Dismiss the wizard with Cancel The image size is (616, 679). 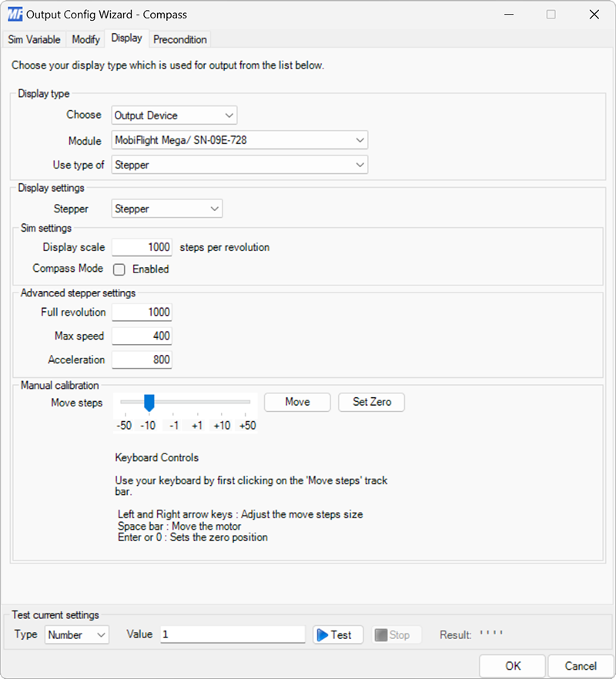(x=581, y=666)
